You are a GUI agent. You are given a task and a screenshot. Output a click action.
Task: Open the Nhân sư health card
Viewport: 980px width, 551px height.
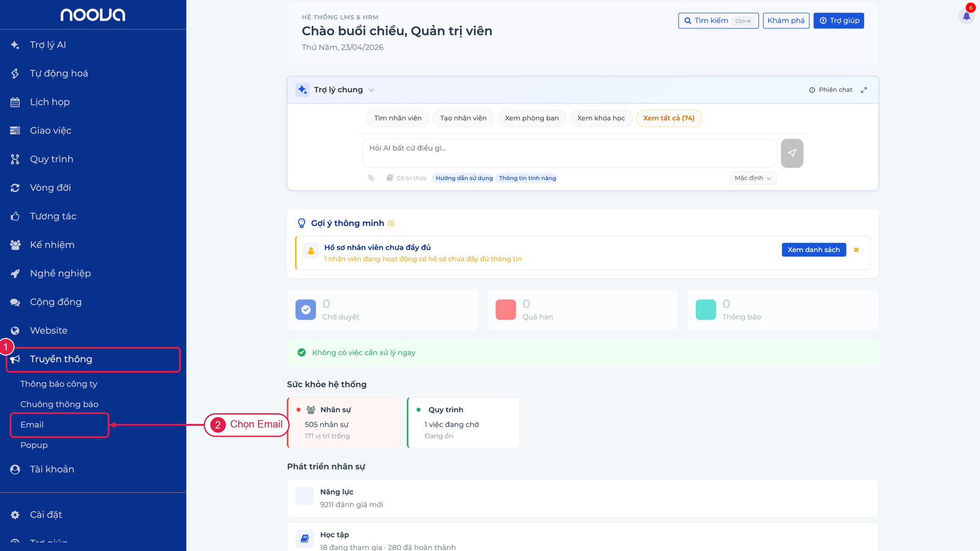[344, 423]
